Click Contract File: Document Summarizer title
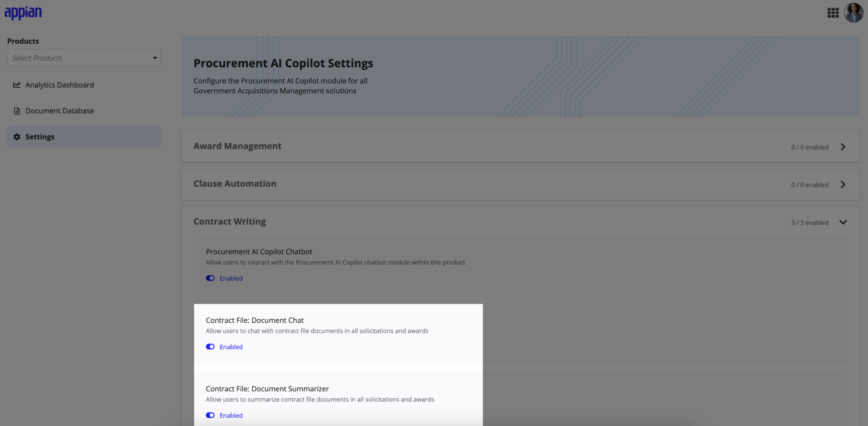 coord(267,389)
